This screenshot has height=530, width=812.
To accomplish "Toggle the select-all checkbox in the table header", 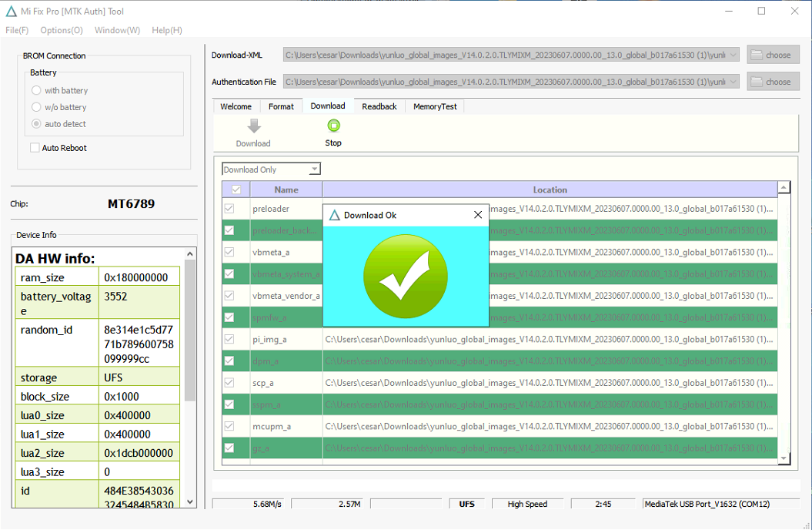I will coord(236,190).
